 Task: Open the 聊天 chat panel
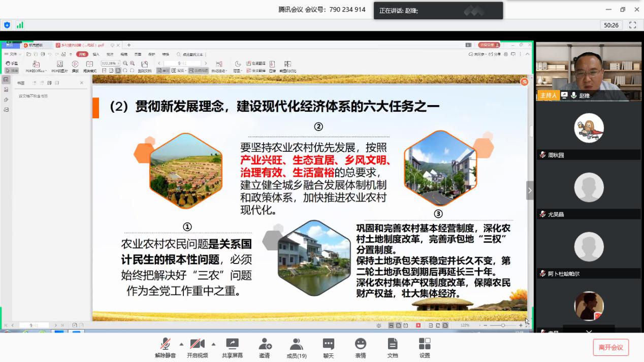pos(329,348)
